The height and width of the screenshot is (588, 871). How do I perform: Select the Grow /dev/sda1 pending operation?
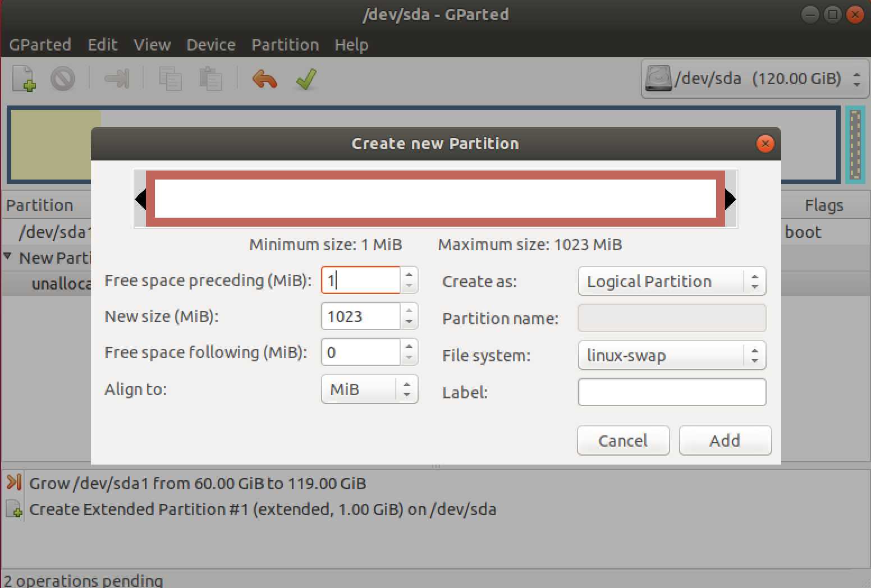click(198, 483)
